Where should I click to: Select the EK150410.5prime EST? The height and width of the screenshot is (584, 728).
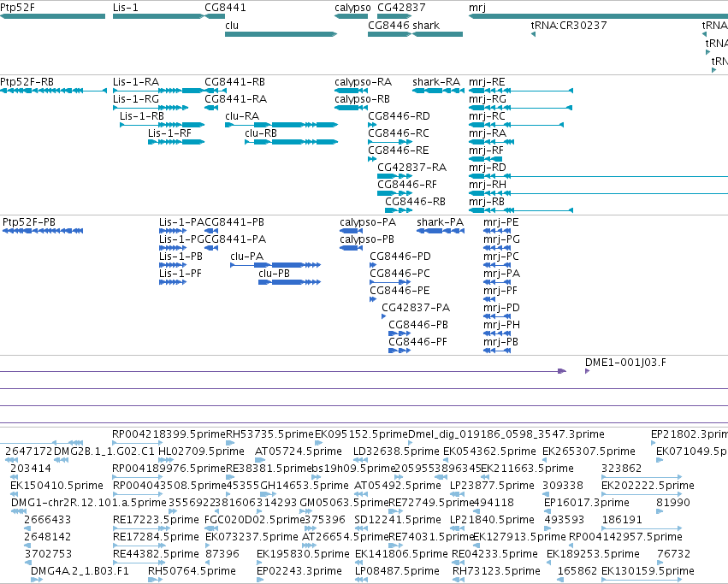pyautogui.click(x=14, y=494)
